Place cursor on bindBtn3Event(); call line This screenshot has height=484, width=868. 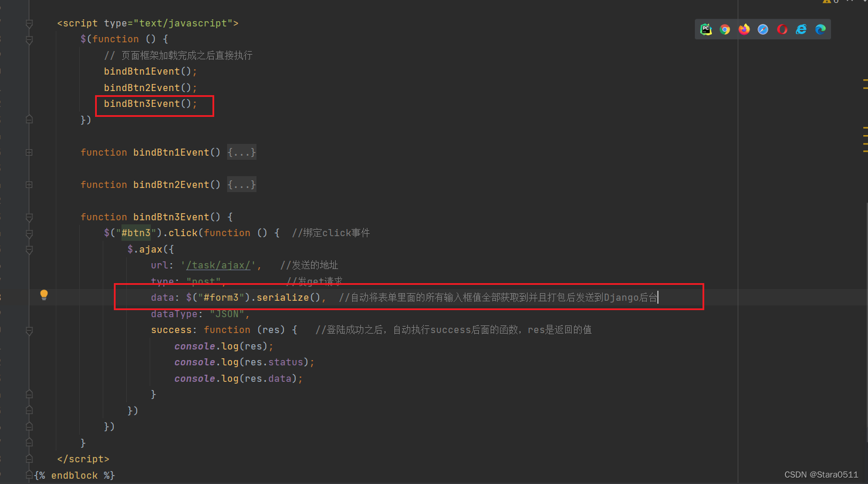150,104
